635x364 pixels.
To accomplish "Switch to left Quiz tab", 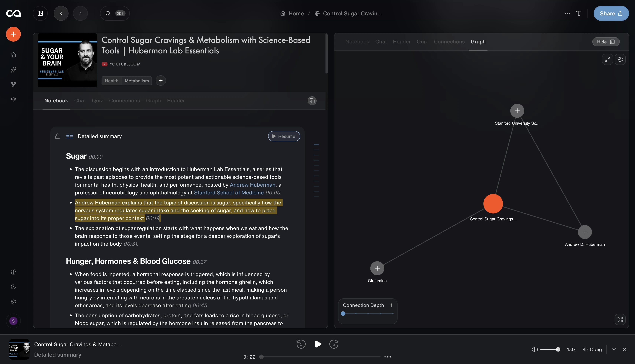I will click(97, 101).
